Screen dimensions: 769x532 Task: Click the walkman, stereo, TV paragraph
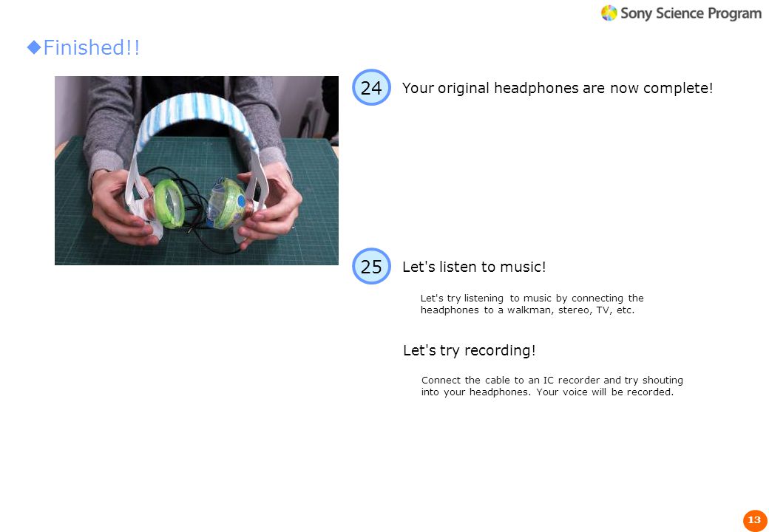click(532, 304)
